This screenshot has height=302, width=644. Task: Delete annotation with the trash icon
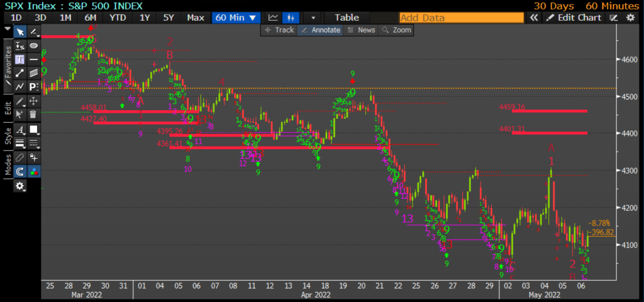click(x=34, y=115)
